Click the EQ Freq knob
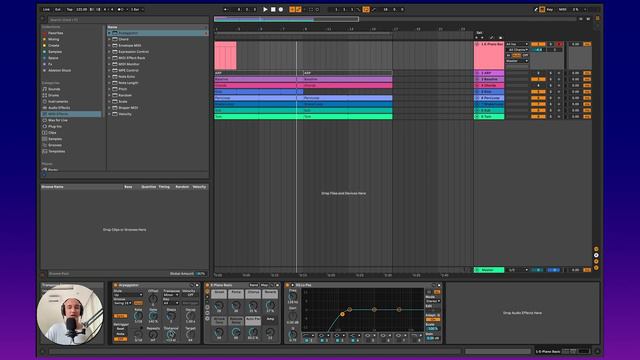The image size is (640, 360). tap(293, 296)
